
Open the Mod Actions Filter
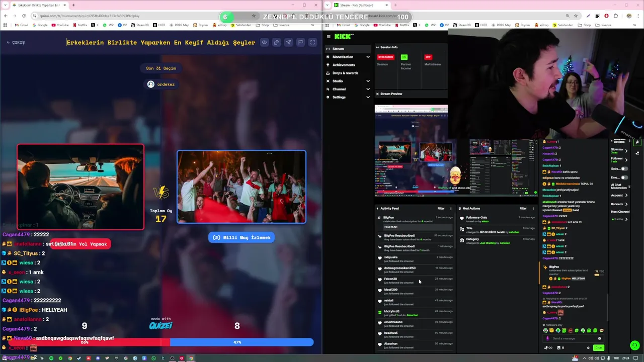(523, 208)
